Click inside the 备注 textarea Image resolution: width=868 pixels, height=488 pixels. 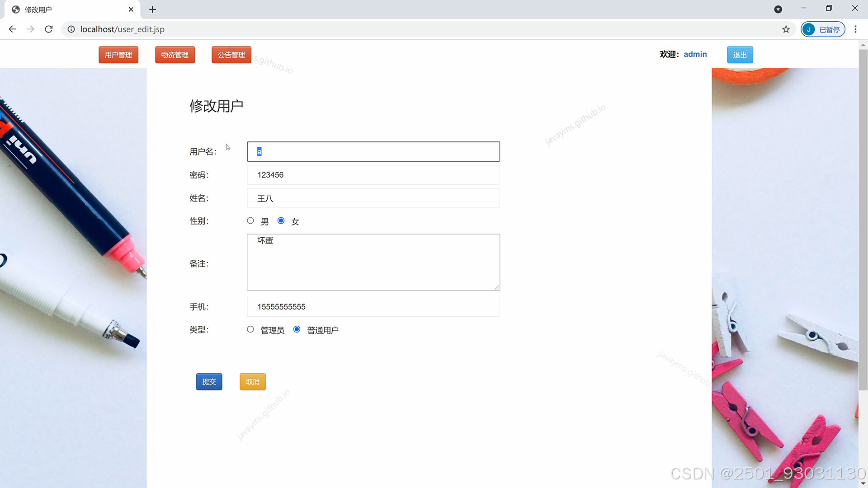tap(373, 262)
